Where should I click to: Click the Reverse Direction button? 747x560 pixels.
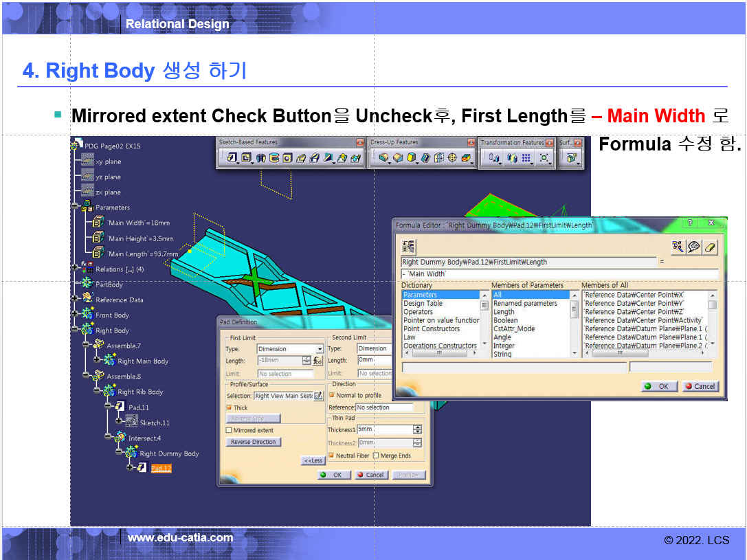click(x=254, y=442)
